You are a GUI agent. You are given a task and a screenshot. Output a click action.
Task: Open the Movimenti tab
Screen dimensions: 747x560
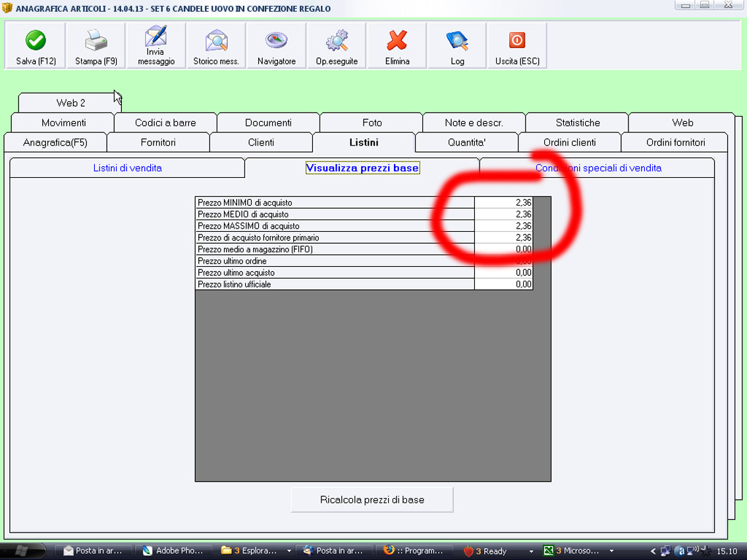(63, 123)
